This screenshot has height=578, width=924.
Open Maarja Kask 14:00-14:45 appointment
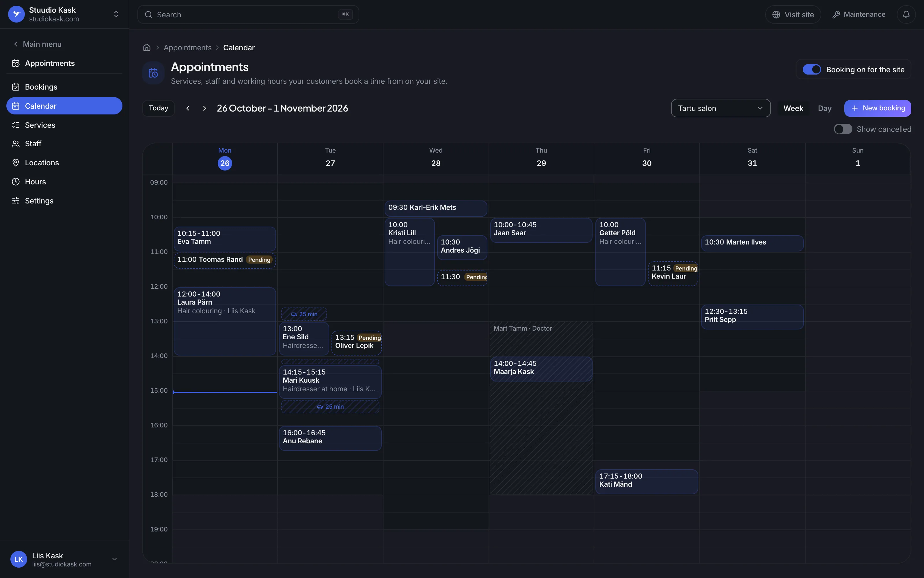tap(541, 369)
